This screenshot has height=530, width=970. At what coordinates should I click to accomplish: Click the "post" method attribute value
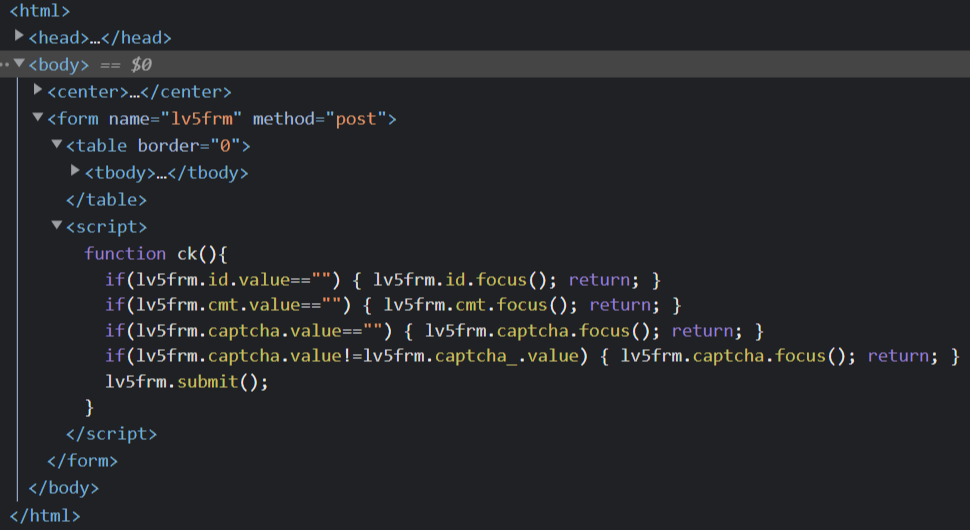tap(356, 119)
